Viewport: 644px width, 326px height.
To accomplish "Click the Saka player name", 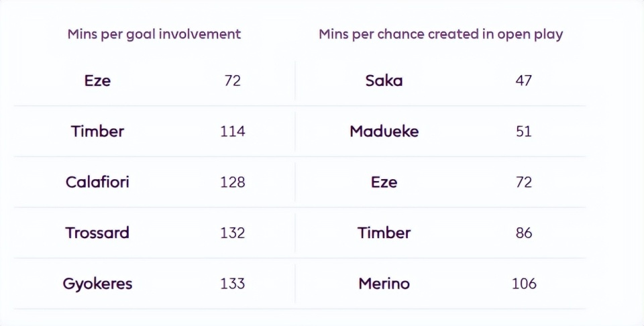I will coord(384,80).
